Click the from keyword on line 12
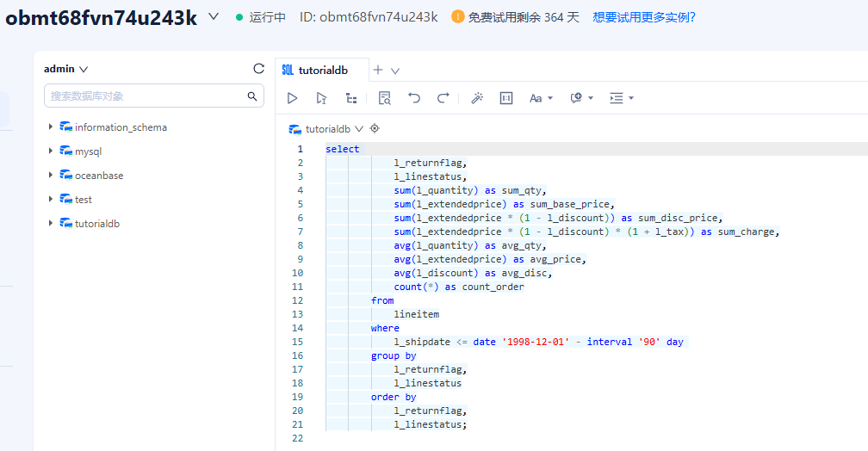868x451 pixels. pyautogui.click(x=382, y=300)
